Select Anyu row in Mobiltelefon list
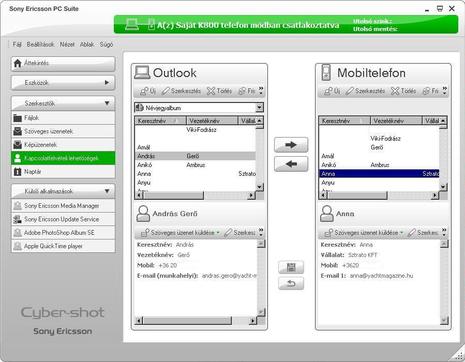Viewport: 465px width, 362px height. coord(379,183)
